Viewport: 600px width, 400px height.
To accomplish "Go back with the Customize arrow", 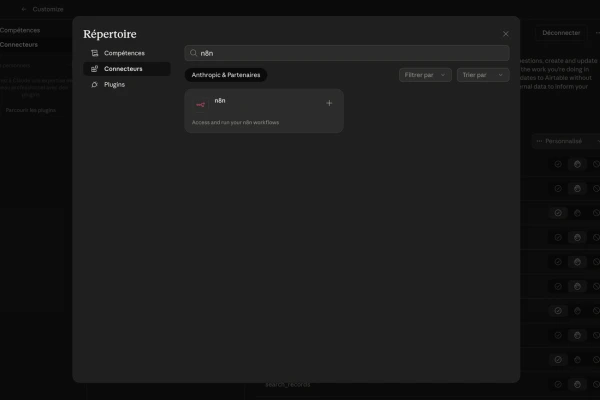I will point(24,9).
